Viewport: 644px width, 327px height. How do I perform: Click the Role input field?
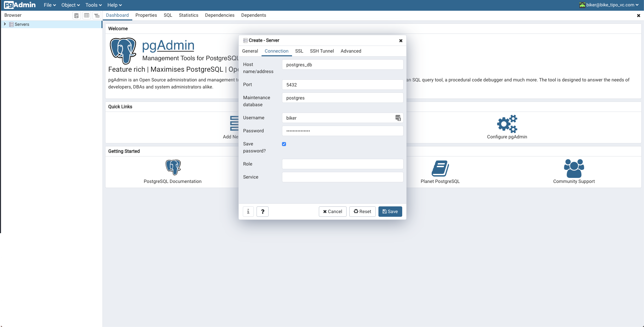(343, 164)
